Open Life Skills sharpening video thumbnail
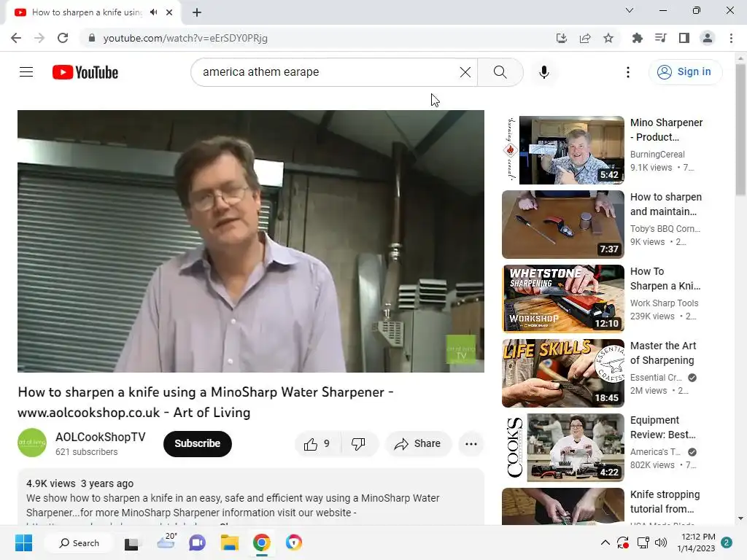Screen dimensions: 747x560 tap(563, 373)
